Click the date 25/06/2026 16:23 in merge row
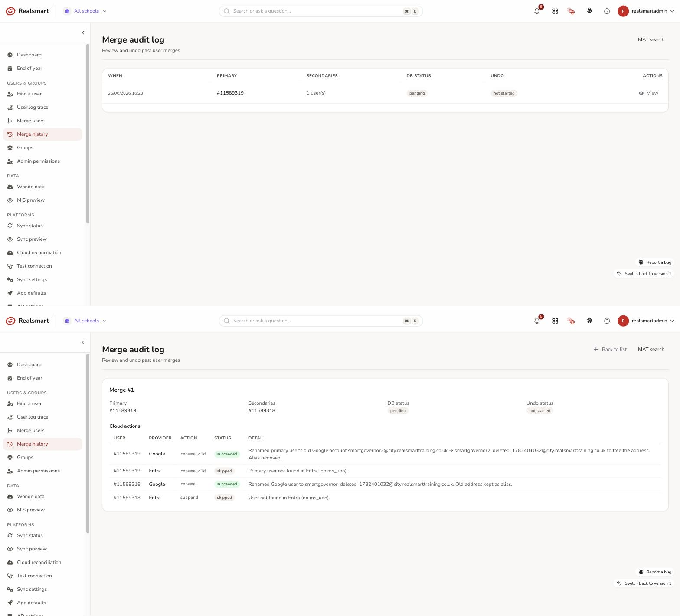Viewport: 680px width, 616px height. pos(125,93)
